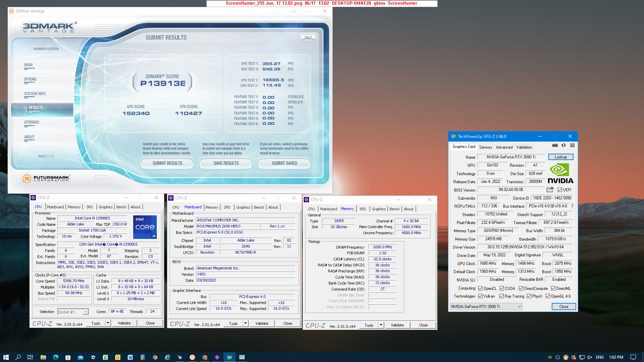This screenshot has height=362, width=644.
Task: Open the Validation tab in GPU-Z
Action: click(x=524, y=147)
